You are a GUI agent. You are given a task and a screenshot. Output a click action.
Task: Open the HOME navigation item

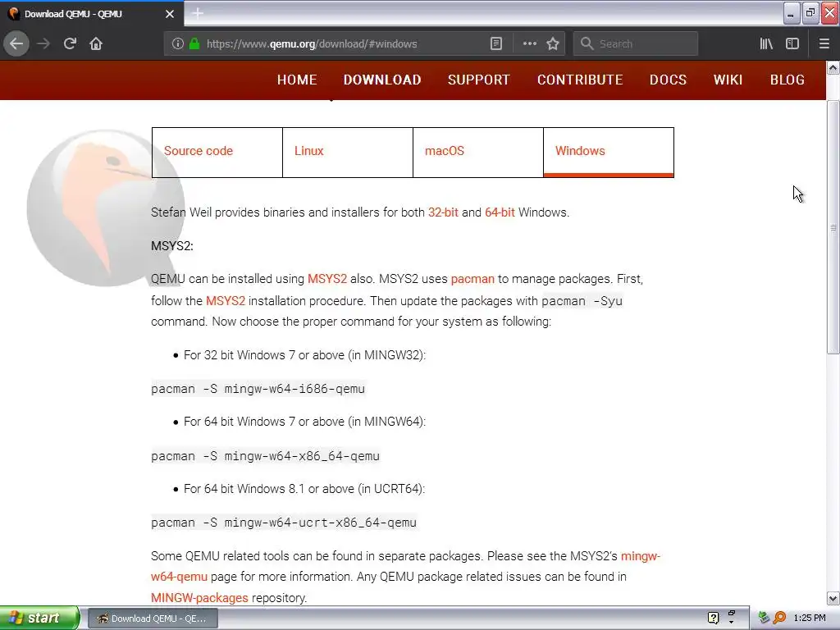297,80
